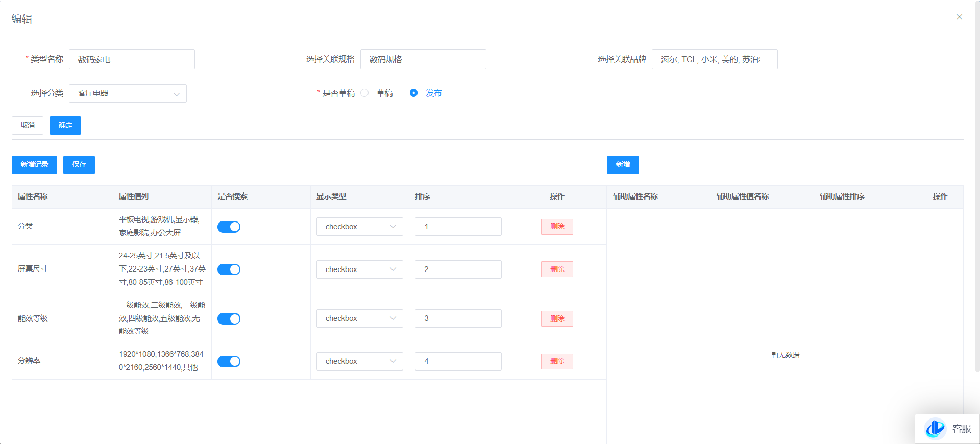Image resolution: width=980 pixels, height=444 pixels.
Task: Open display type dropdown for 能效等级 row
Action: [x=359, y=318]
